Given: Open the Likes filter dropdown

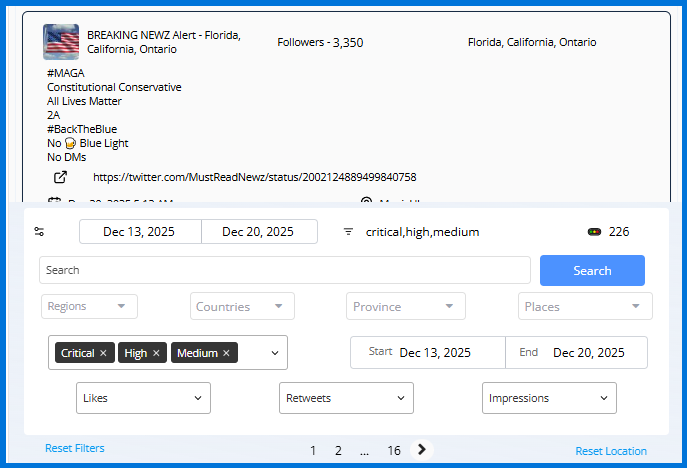Looking at the screenshot, I should tap(143, 398).
